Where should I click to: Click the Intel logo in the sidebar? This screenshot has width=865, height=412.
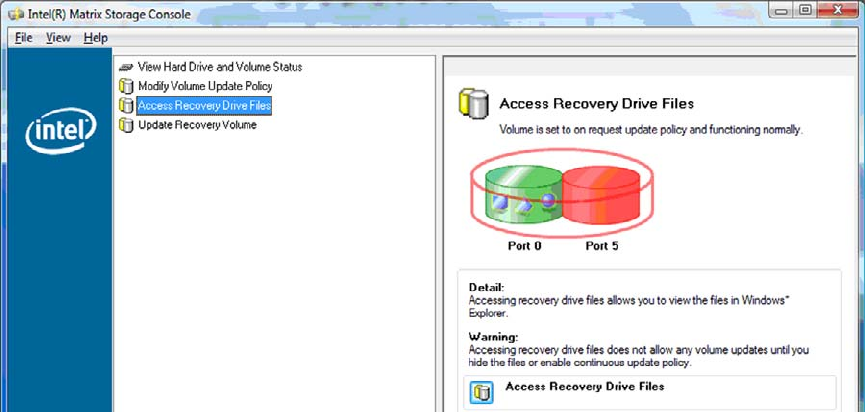click(61, 131)
